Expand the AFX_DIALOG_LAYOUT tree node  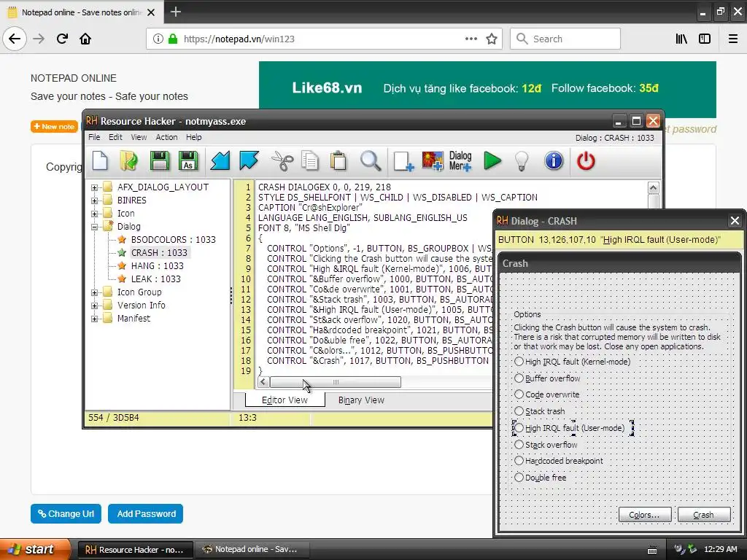point(94,187)
